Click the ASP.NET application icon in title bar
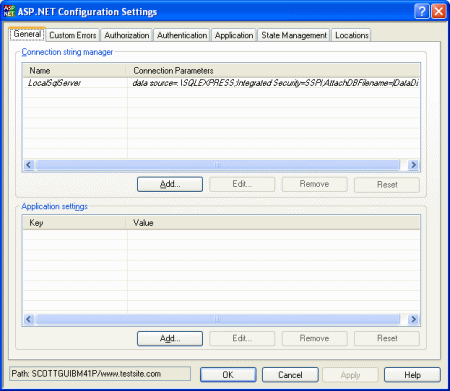 click(x=9, y=11)
